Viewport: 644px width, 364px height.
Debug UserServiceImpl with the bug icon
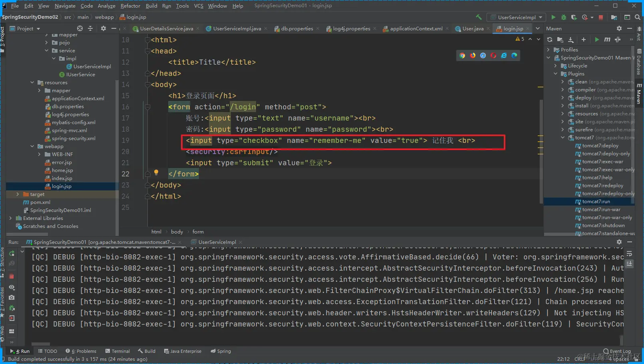[564, 17]
